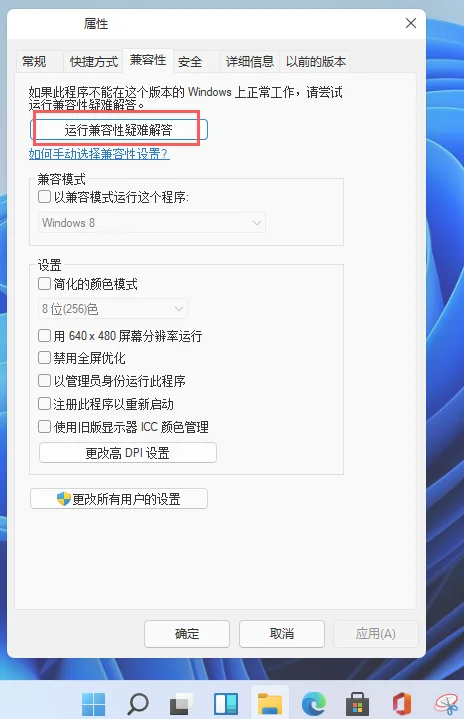Screen dimensions: 464x719
Task: Toggle 简化的颜色模式 checkbox
Action: 44,284
